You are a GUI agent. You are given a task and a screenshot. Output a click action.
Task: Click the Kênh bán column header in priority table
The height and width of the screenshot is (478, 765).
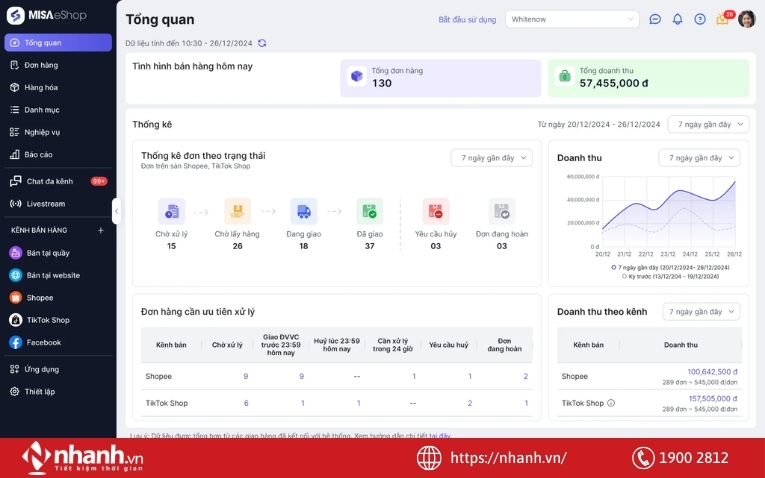171,345
